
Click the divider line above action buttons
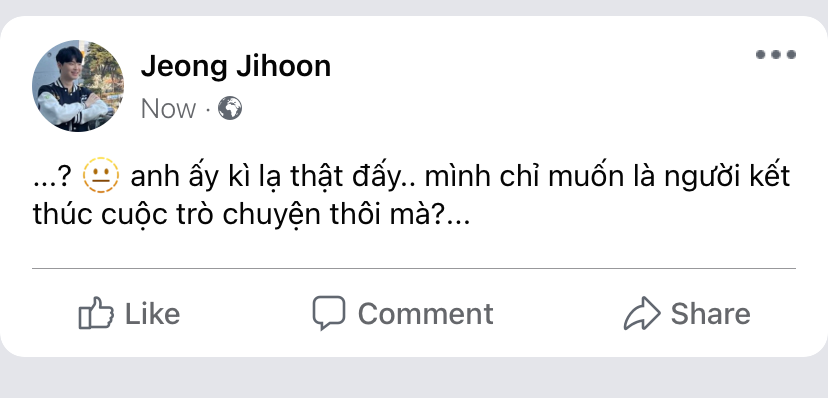click(414, 269)
